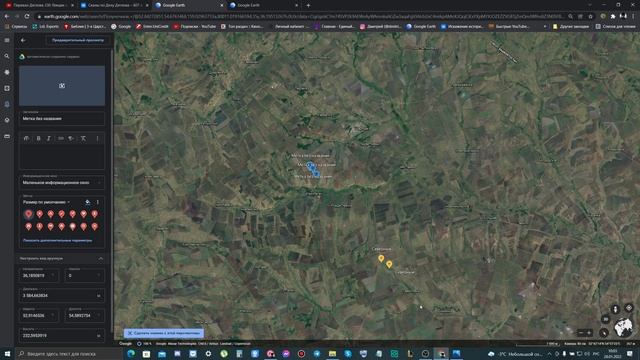Reload the page in Chrome
This screenshot has width=640, height=360.
click(27, 16)
